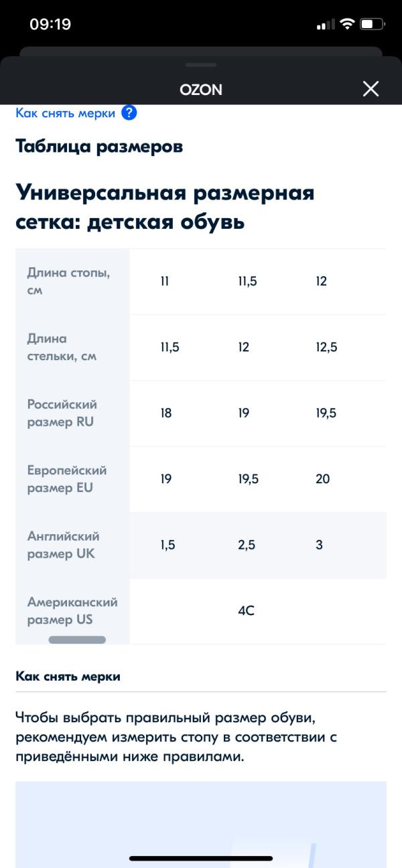Select the 4C American size cell
The image size is (402, 868).
246,610
